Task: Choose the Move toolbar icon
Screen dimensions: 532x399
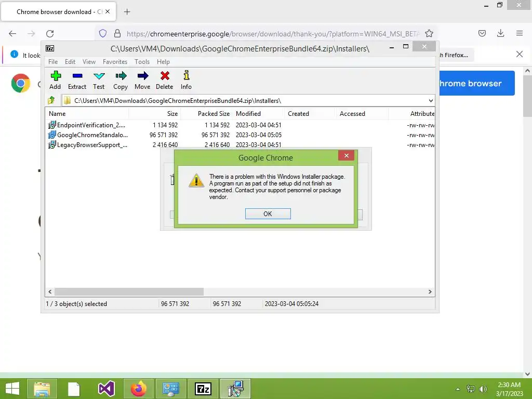Action: [x=142, y=76]
